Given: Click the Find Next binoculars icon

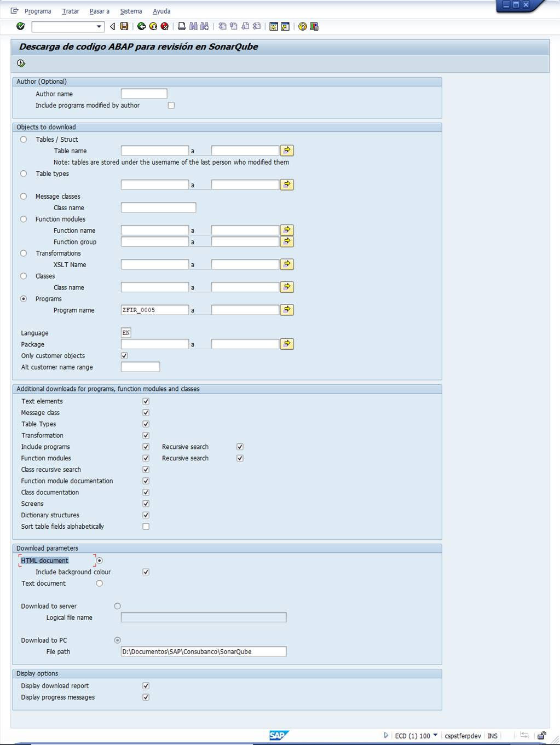Looking at the screenshot, I should pyautogui.click(x=205, y=26).
